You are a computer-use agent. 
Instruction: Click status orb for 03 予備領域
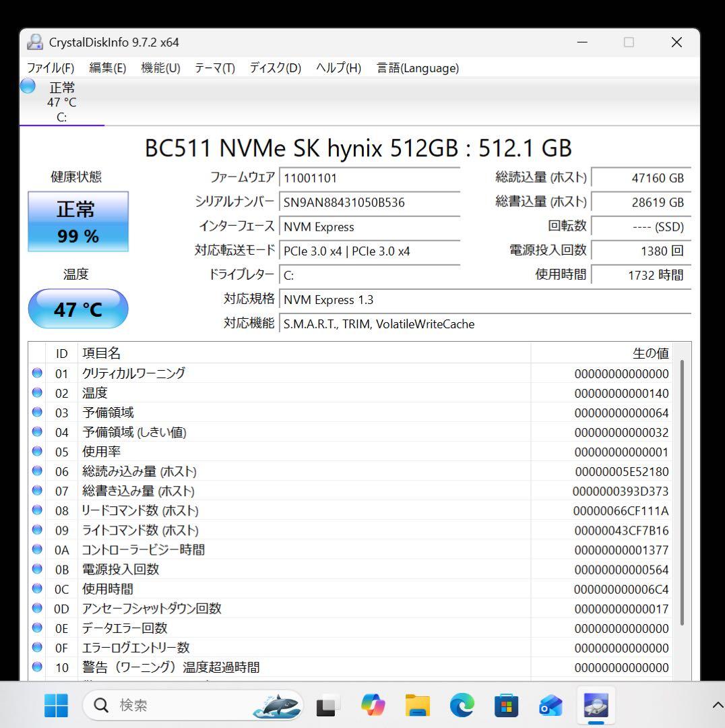37,413
